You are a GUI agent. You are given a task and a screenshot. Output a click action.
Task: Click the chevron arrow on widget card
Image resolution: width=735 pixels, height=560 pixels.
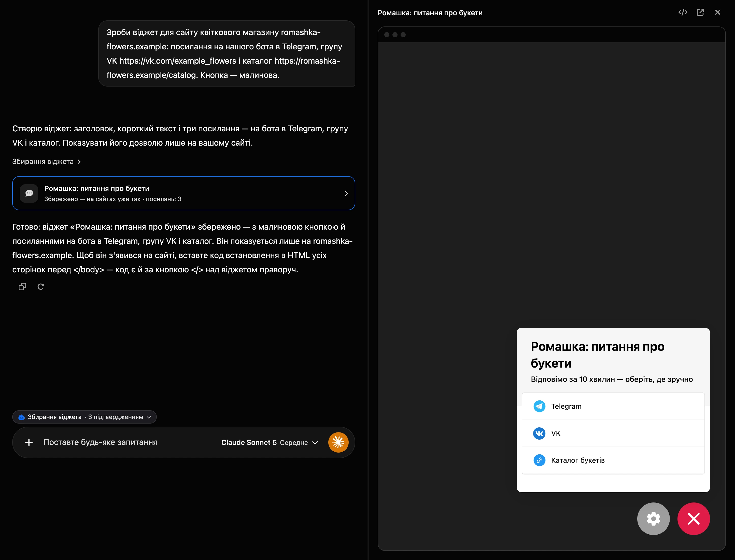click(x=346, y=193)
